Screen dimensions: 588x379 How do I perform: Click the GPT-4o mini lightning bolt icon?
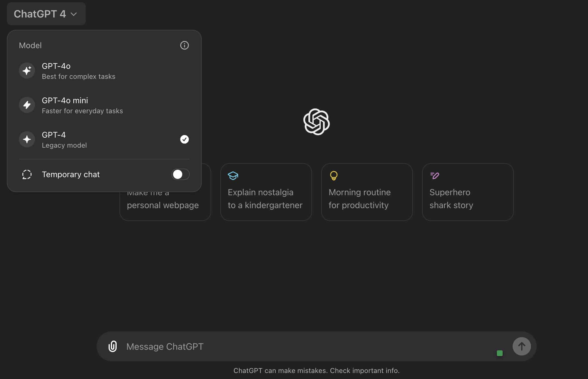27,105
